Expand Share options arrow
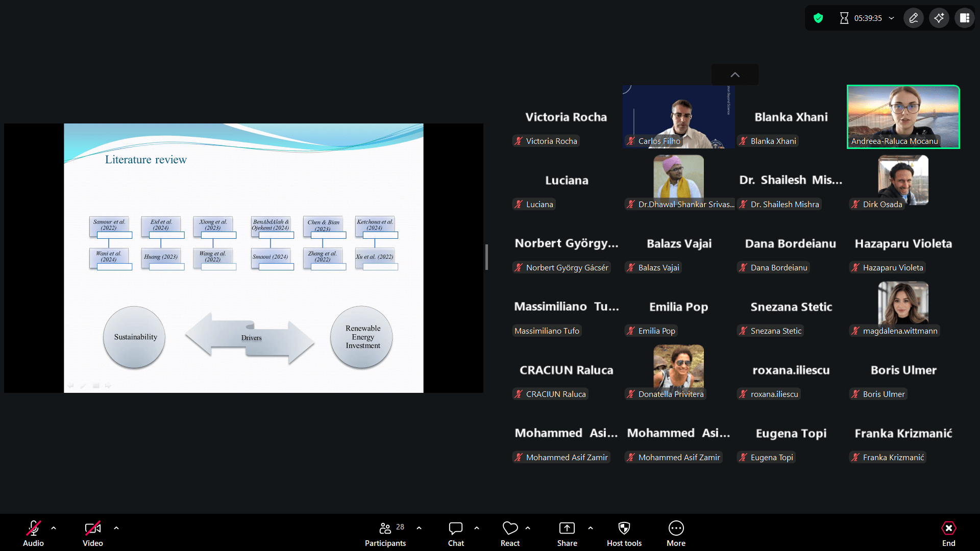 (591, 528)
